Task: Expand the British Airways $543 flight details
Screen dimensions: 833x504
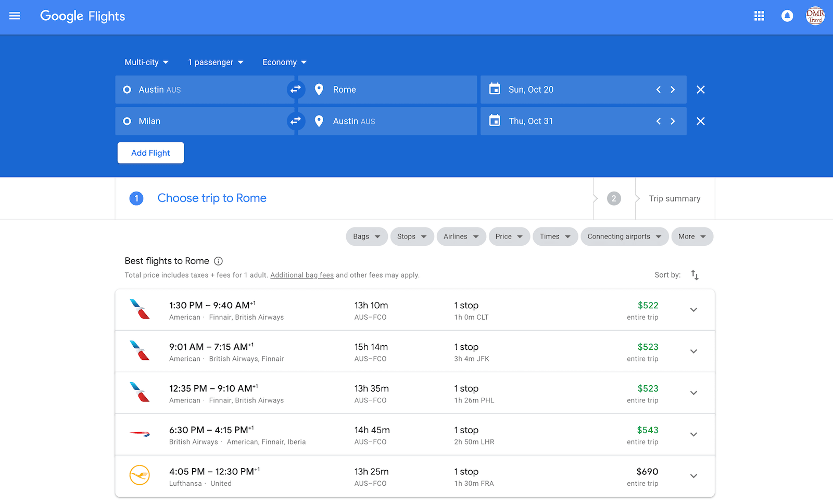Action: coord(693,434)
